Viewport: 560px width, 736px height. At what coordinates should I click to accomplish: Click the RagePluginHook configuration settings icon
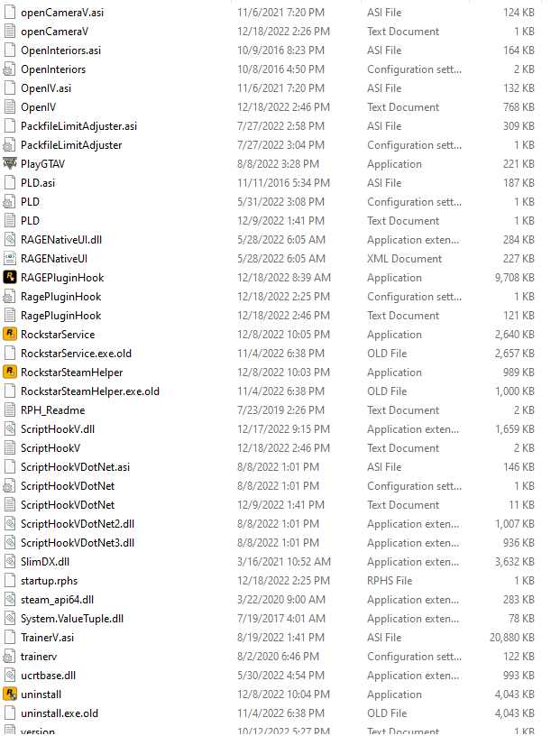tap(9, 297)
